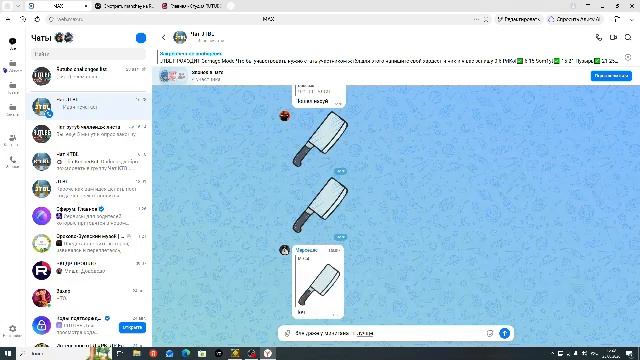Click the pin icon beside the pinned message
Screen dimensions: 640x360
tap(628, 58)
